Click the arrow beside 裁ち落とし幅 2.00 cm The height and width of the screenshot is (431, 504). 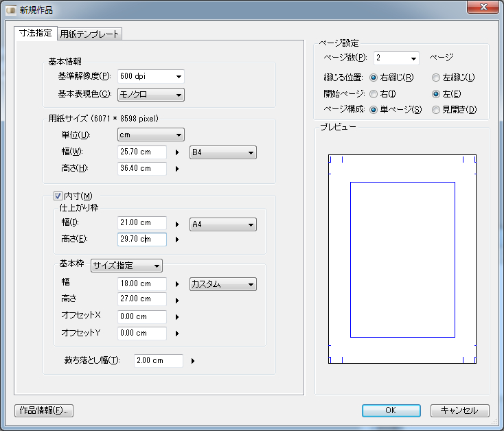click(193, 361)
